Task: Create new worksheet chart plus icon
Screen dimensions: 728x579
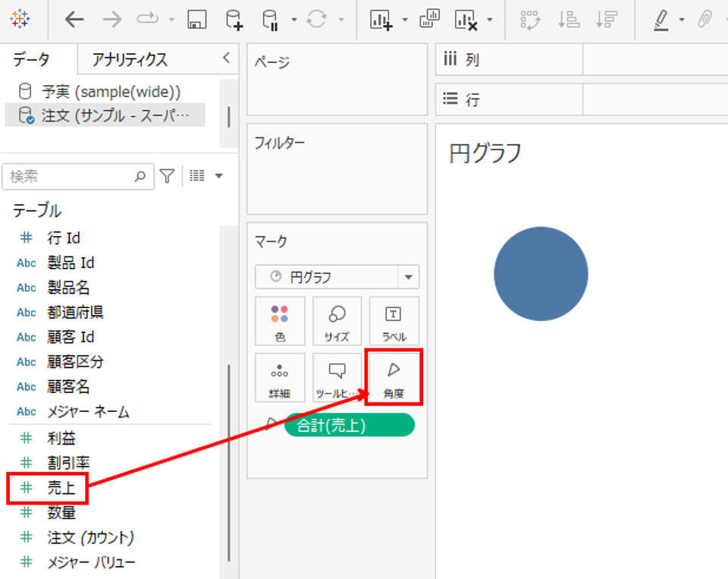Action: tap(381, 20)
